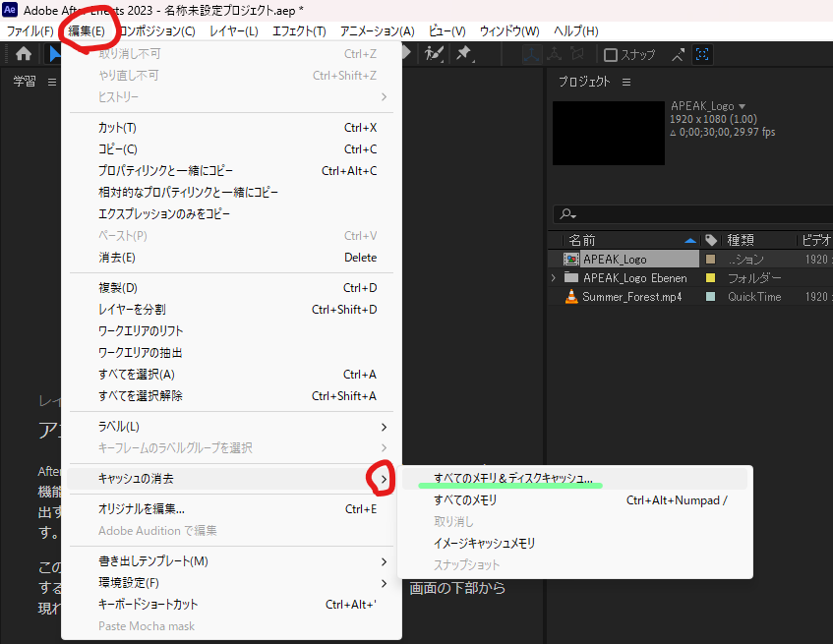
Task: Expand the 書き出しテンプレート(M) submenu
Action: [384, 561]
